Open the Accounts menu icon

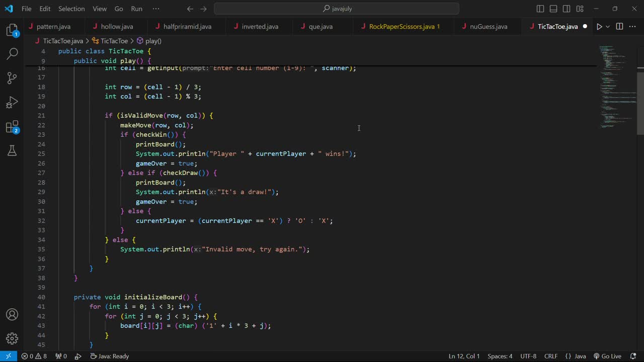(12, 315)
